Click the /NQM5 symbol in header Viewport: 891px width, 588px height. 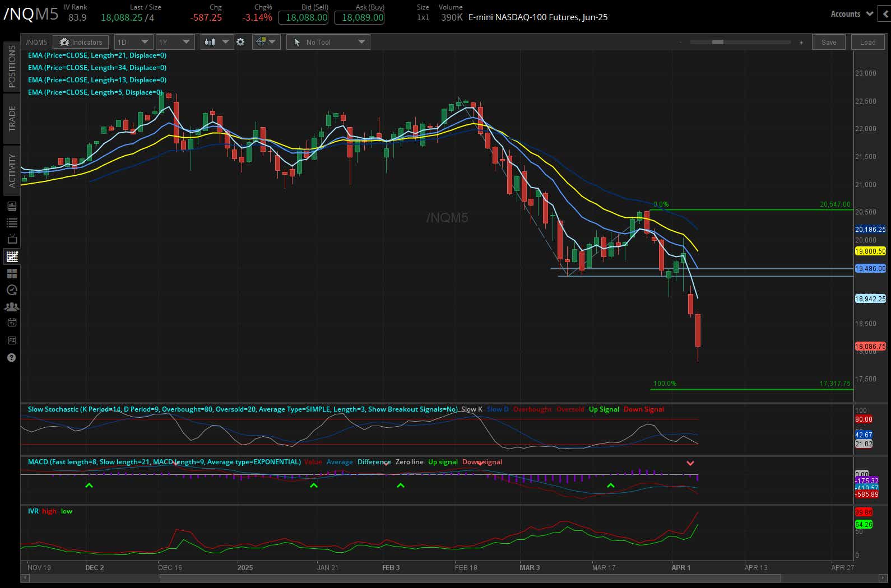31,14
